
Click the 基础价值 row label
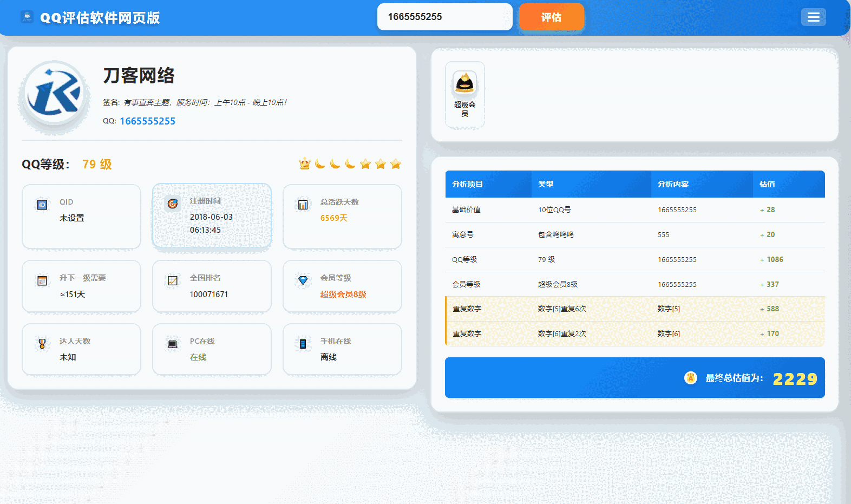point(466,210)
